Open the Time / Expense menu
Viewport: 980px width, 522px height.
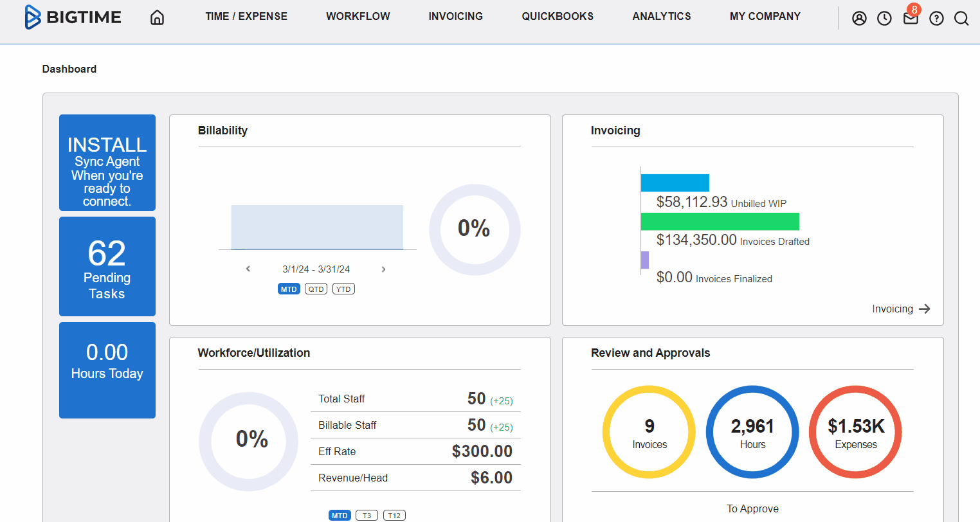[x=246, y=17]
